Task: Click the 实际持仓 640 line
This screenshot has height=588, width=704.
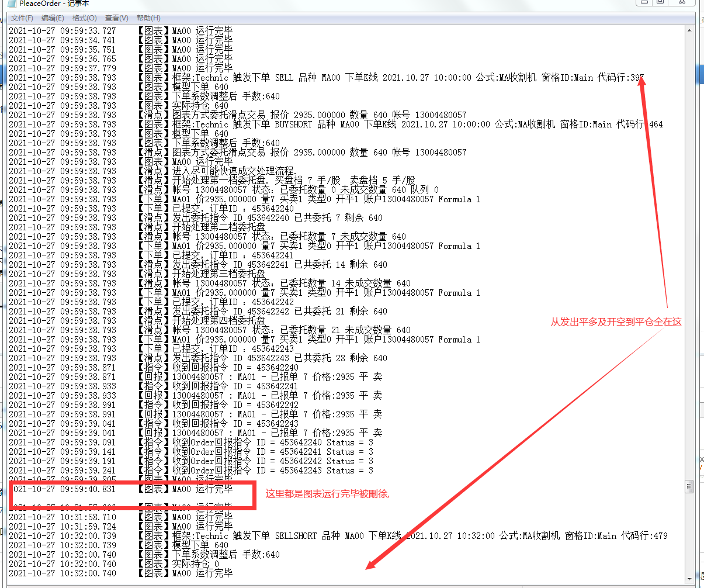Action: [119, 105]
